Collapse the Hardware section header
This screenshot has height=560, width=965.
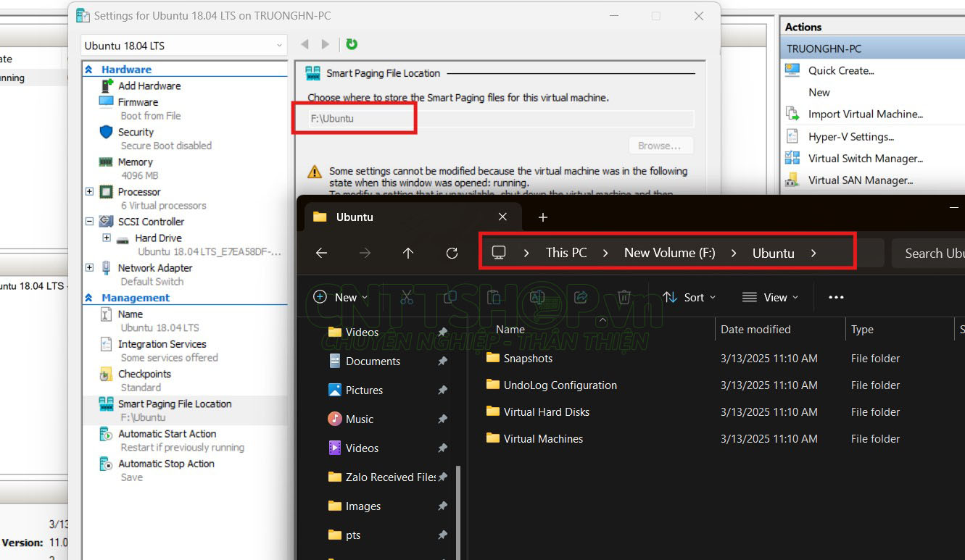pos(89,70)
